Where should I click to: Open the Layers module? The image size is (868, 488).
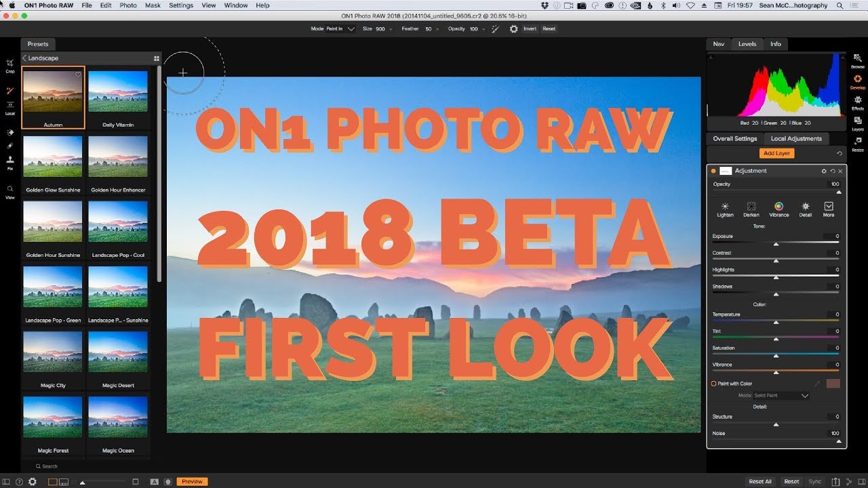[858, 123]
